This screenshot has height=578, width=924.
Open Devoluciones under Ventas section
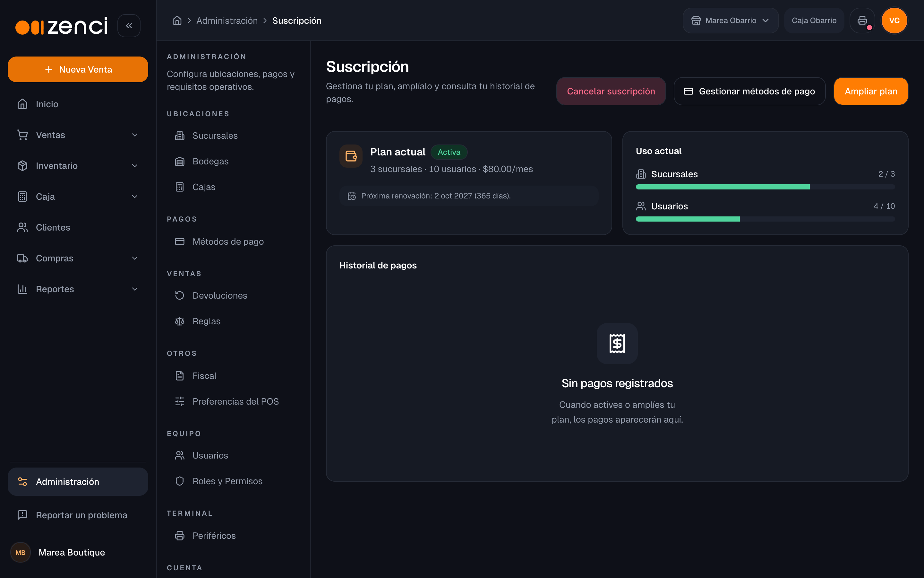tap(233, 295)
